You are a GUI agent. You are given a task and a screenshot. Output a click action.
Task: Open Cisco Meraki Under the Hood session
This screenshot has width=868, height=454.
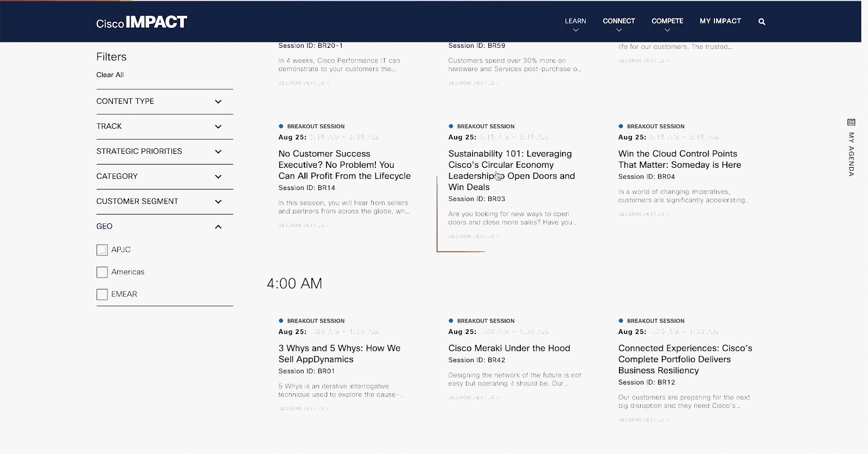[509, 349]
